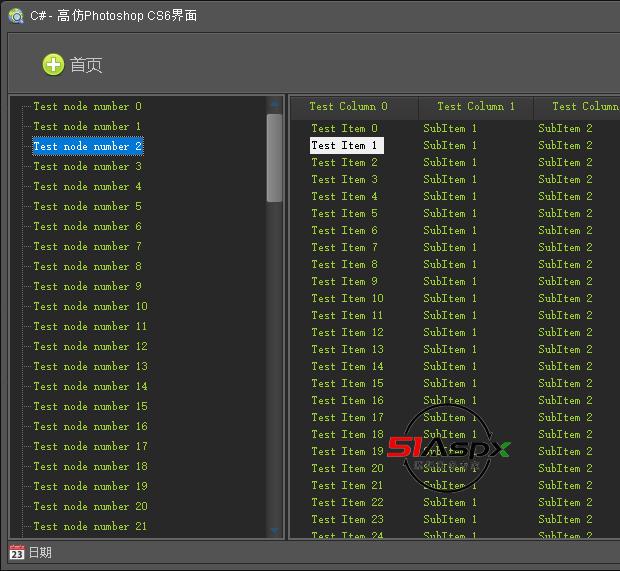Select list row Test Item 14

(x=348, y=367)
